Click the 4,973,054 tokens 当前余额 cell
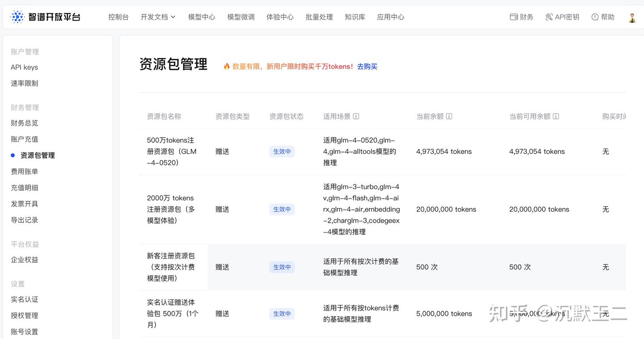This screenshot has width=644, height=339. tap(444, 152)
